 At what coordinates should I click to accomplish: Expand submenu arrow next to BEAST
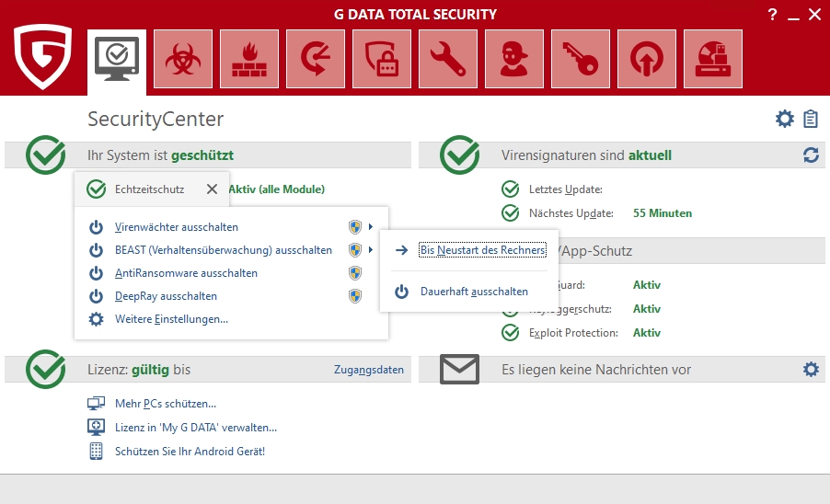point(371,249)
